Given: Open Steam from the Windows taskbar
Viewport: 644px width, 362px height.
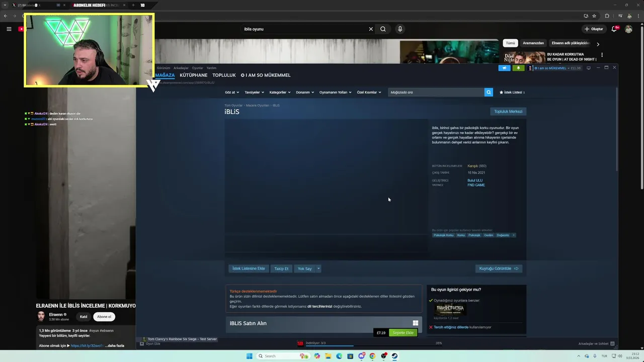Looking at the screenshot, I should click(394, 356).
